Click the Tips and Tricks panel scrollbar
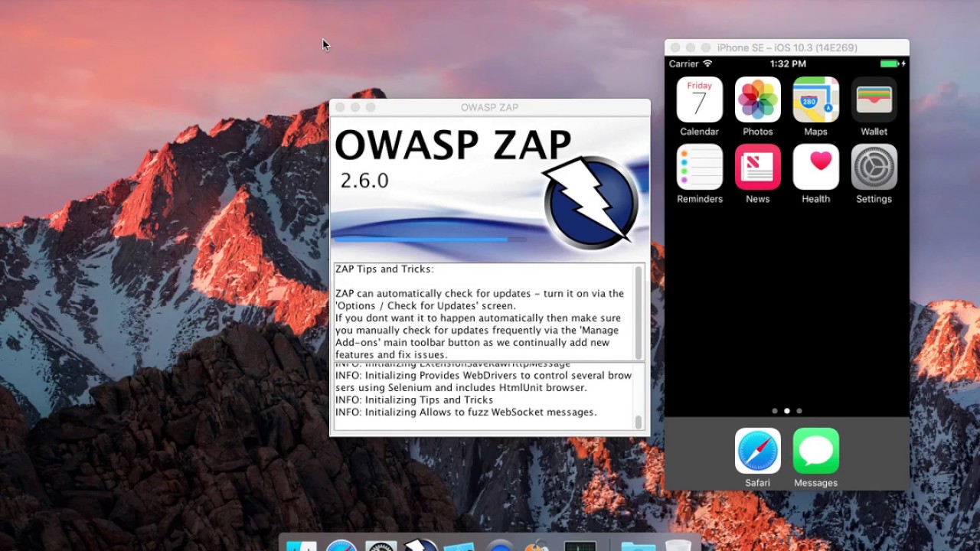 click(x=639, y=311)
